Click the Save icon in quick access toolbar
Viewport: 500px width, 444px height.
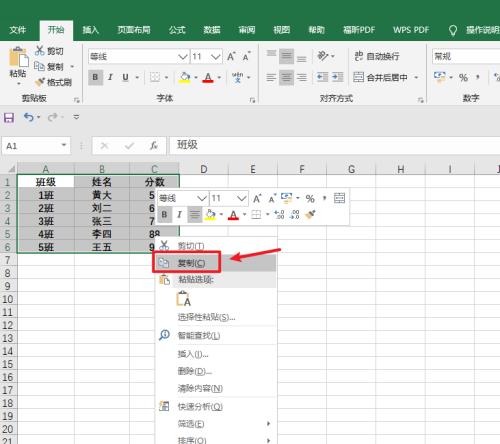(9, 117)
